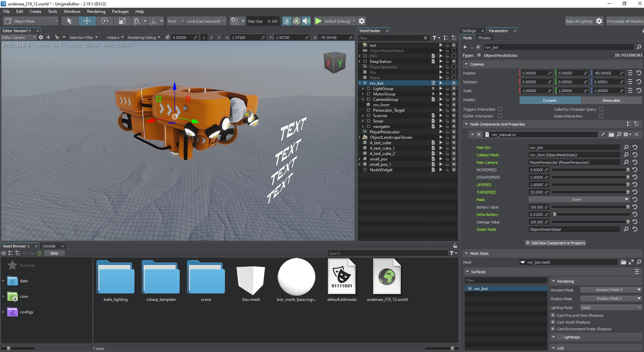The image size is (644, 352).
Task: Set Mobility to Immovable
Action: tap(611, 100)
